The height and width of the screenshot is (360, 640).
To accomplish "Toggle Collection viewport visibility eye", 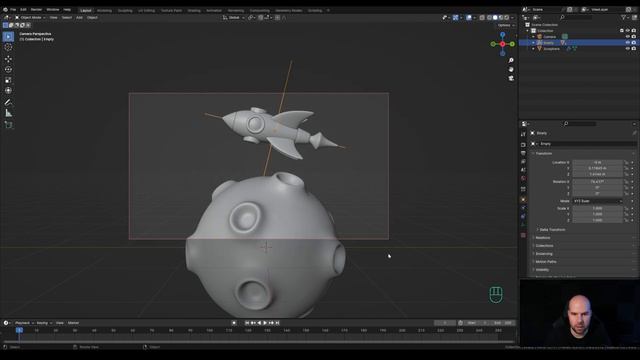I will (628, 31).
